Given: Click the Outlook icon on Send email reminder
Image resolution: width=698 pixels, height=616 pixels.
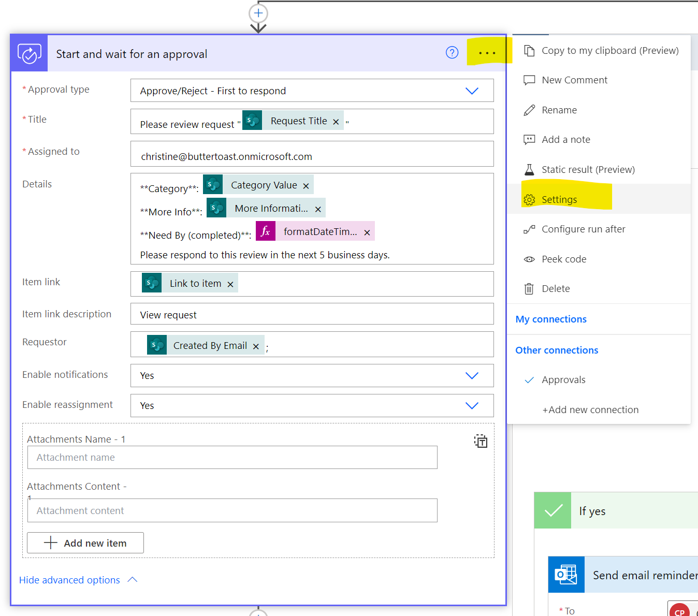Looking at the screenshot, I should pyautogui.click(x=566, y=575).
